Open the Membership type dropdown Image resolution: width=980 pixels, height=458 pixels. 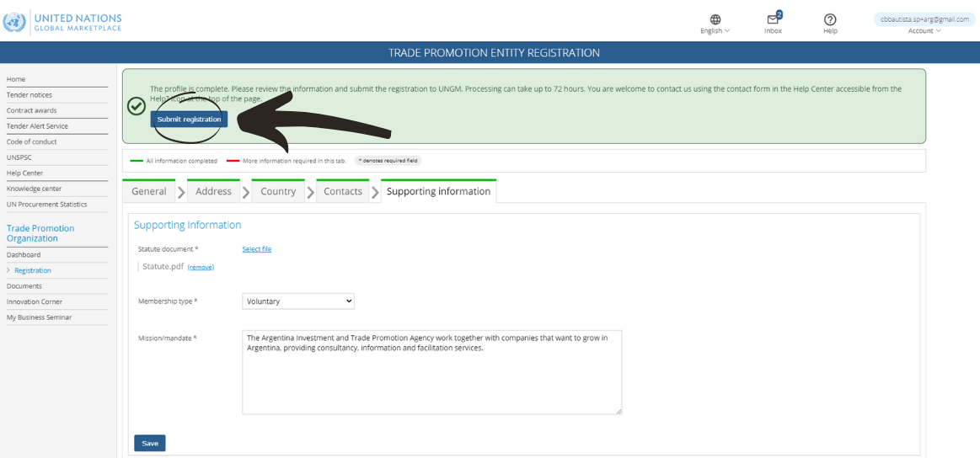pyautogui.click(x=298, y=301)
